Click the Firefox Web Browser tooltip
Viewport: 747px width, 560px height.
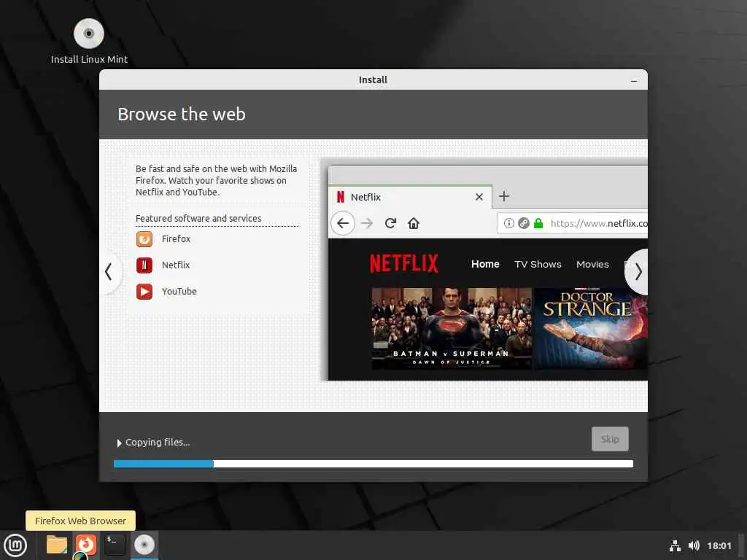pos(80,521)
